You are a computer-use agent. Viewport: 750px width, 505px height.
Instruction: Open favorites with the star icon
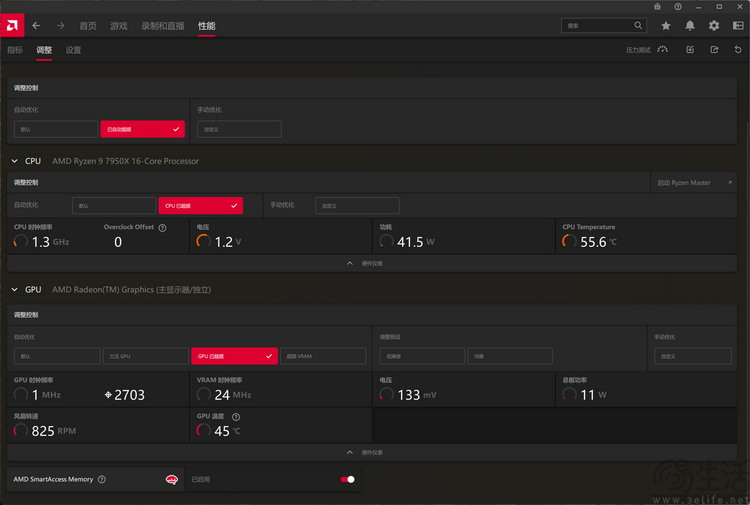coord(666,26)
